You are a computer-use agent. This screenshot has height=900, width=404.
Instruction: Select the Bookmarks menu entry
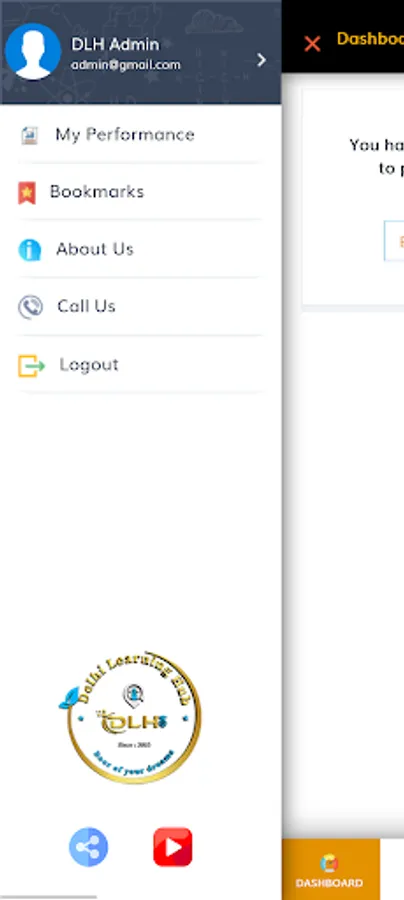click(141, 192)
